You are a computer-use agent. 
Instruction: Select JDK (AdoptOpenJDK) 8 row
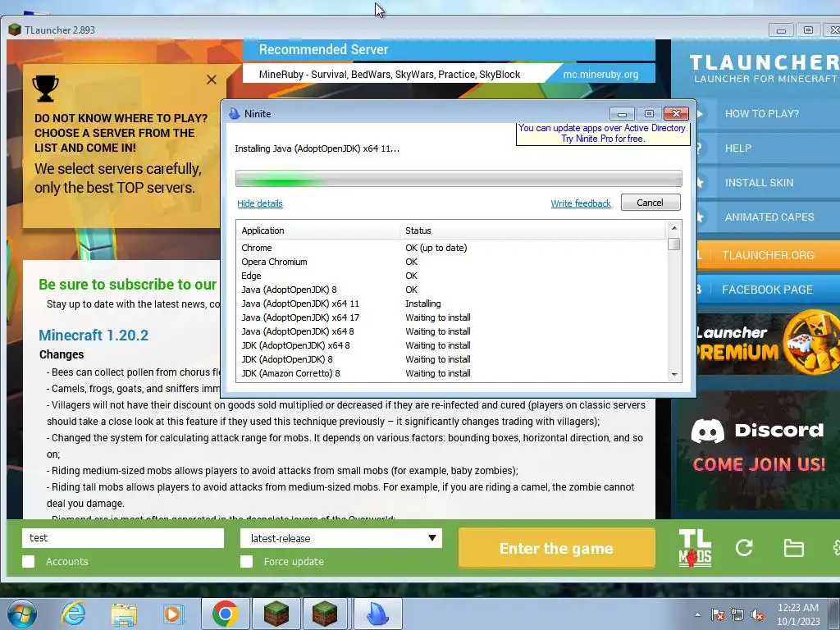[x=453, y=359]
